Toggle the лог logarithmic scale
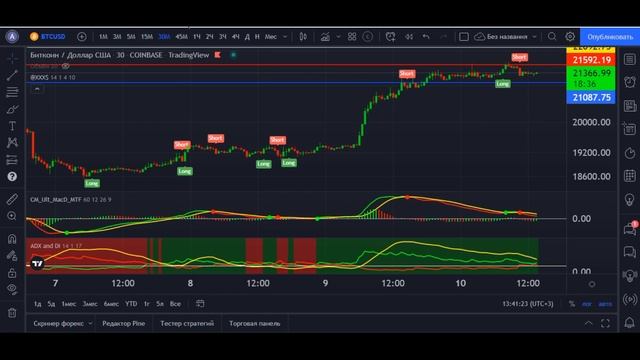This screenshot has height=360, width=640. coord(587,304)
